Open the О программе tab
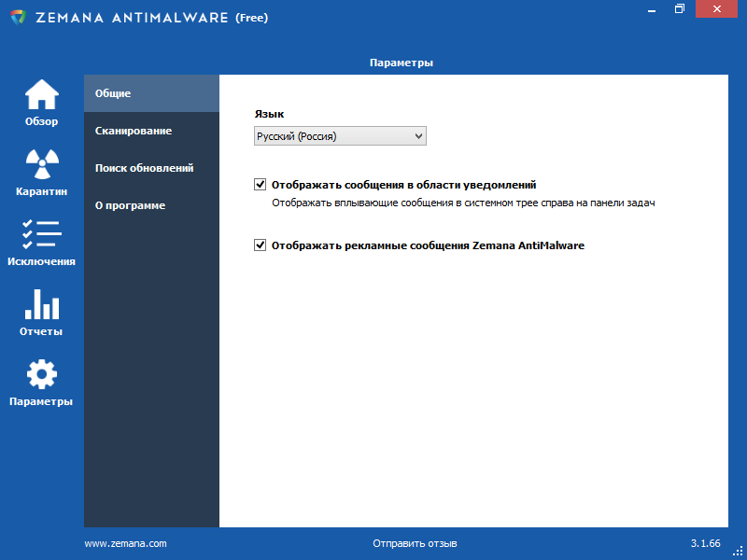Image resolution: width=747 pixels, height=560 pixels. point(151,205)
